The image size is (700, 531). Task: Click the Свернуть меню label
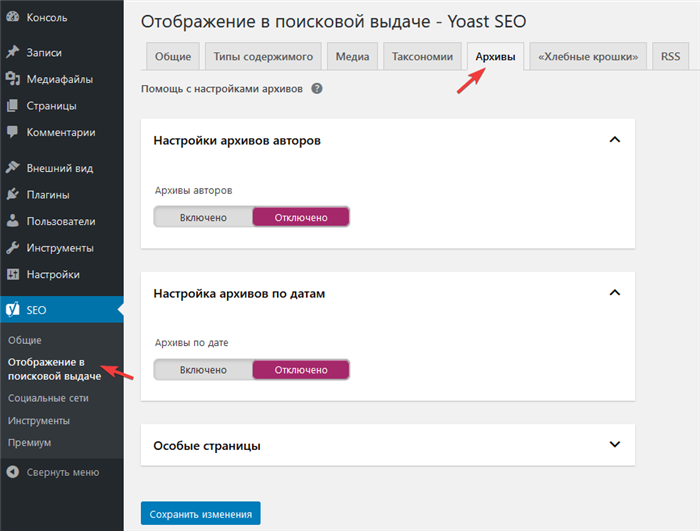point(63,472)
